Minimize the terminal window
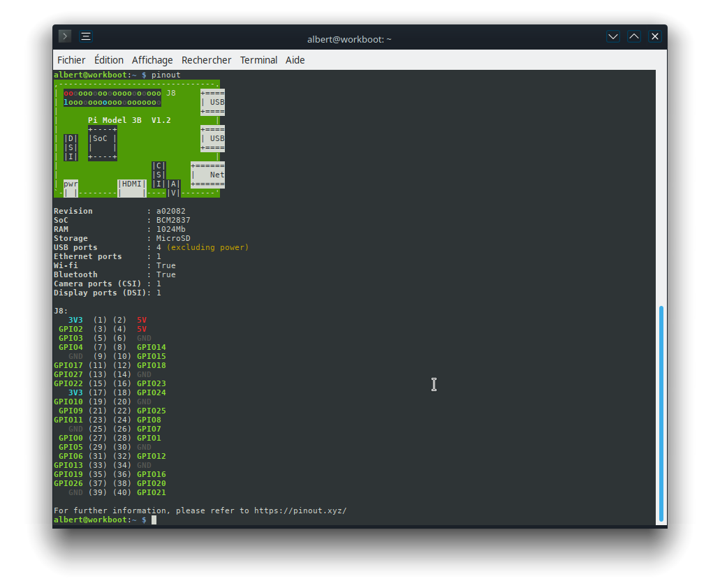 pos(612,36)
